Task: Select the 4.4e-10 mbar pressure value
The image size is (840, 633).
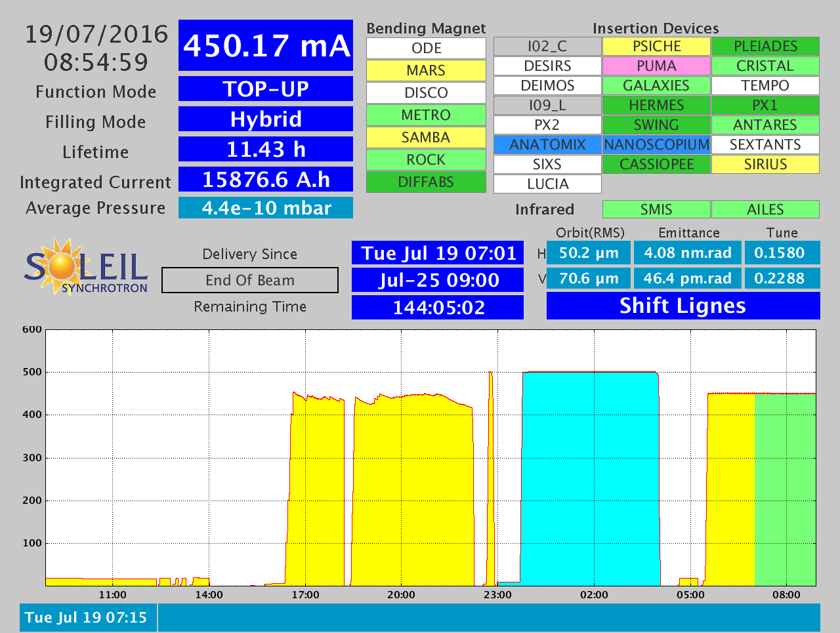Action: tap(266, 208)
